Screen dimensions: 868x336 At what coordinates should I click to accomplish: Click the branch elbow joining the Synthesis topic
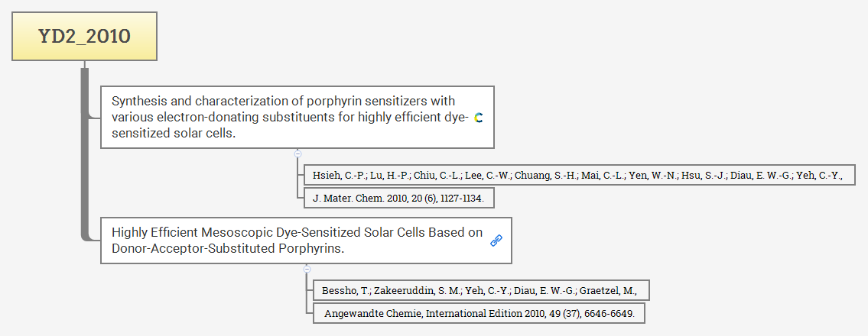click(92, 117)
